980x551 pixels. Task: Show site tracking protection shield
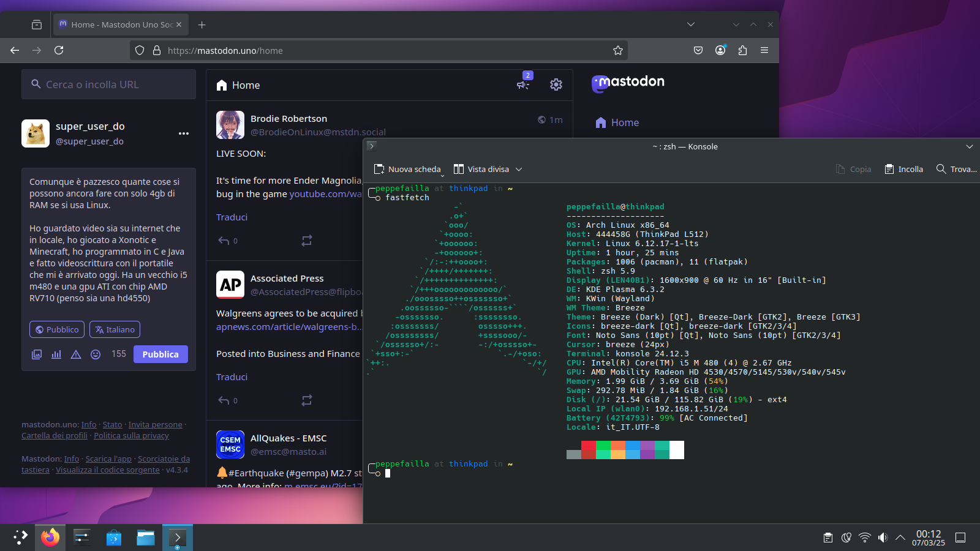tap(140, 50)
